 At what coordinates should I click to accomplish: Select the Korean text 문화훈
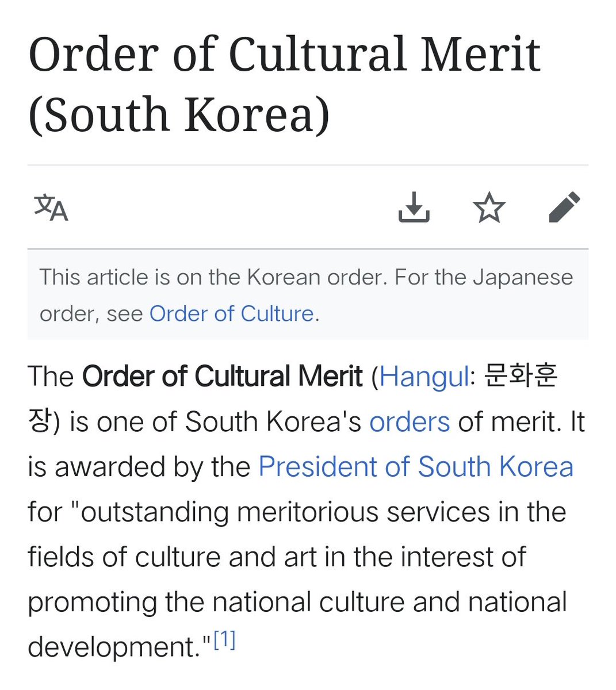pyautogui.click(x=521, y=377)
